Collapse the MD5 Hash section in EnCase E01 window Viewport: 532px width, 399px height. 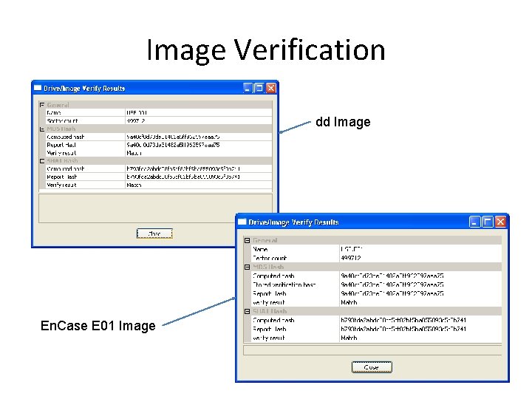click(247, 267)
